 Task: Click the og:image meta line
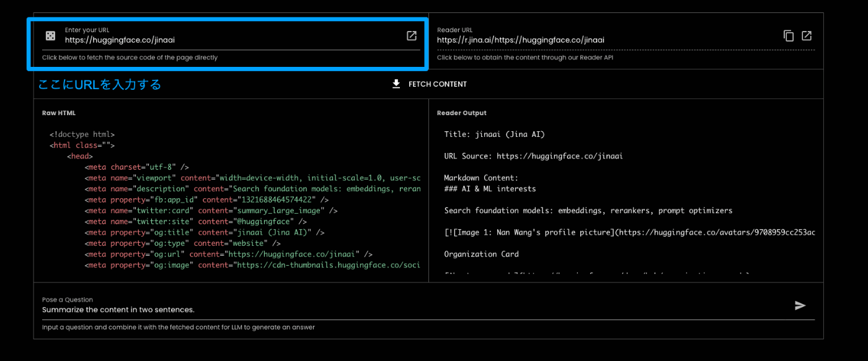point(253,265)
